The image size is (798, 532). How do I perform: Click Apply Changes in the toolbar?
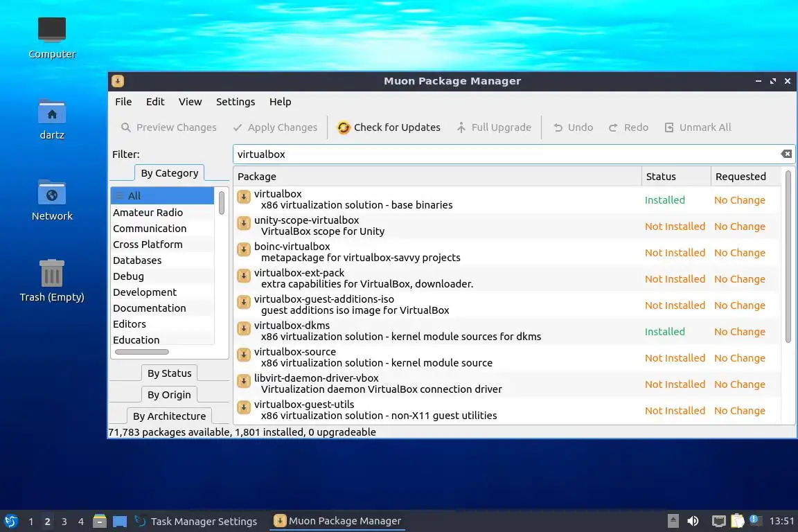coord(275,127)
